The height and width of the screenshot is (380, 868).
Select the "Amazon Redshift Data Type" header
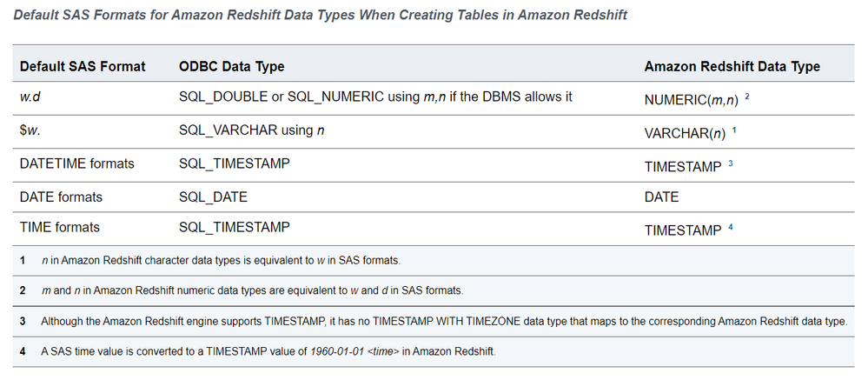click(x=732, y=67)
